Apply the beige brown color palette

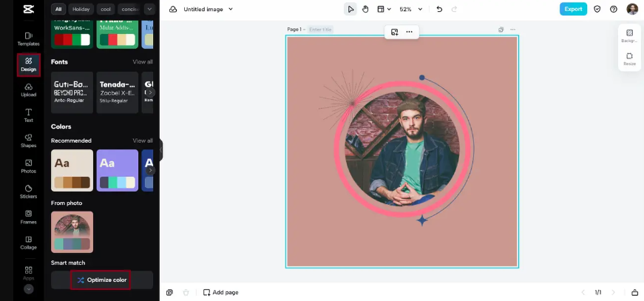72,170
